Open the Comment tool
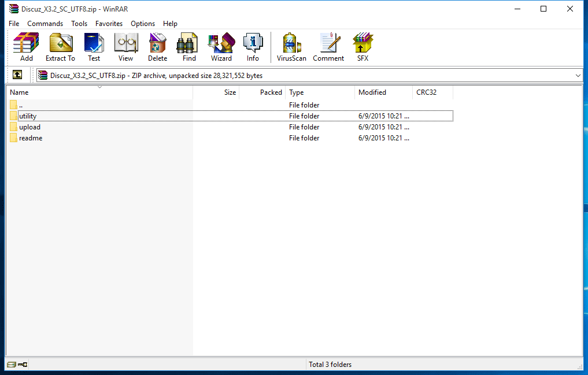 [x=328, y=47]
